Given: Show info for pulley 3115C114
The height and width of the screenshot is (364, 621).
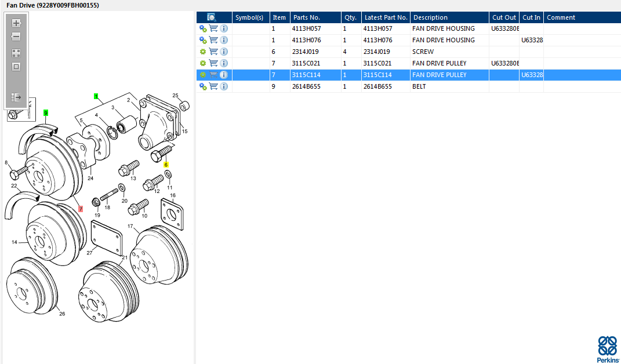Looking at the screenshot, I should click(224, 75).
